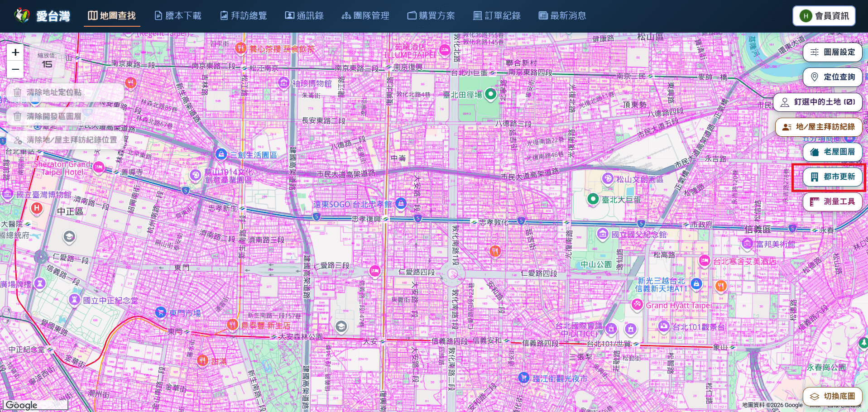Click the 台北101/世貿 station label
The width and height of the screenshot is (868, 412).
pyautogui.click(x=609, y=344)
